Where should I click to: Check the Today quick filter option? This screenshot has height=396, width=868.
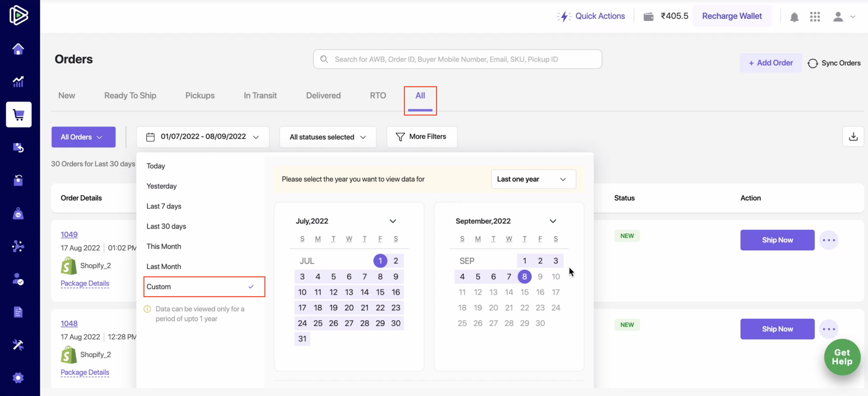tap(156, 166)
